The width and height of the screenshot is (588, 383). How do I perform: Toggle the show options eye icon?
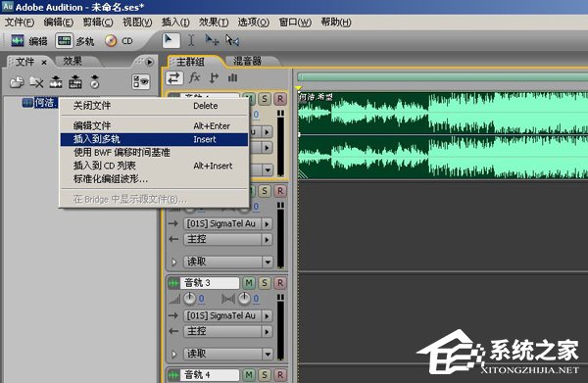coord(141,81)
